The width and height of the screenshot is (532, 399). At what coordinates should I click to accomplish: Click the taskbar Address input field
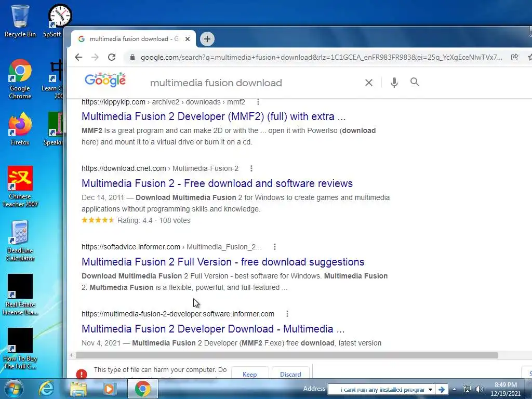click(x=377, y=390)
